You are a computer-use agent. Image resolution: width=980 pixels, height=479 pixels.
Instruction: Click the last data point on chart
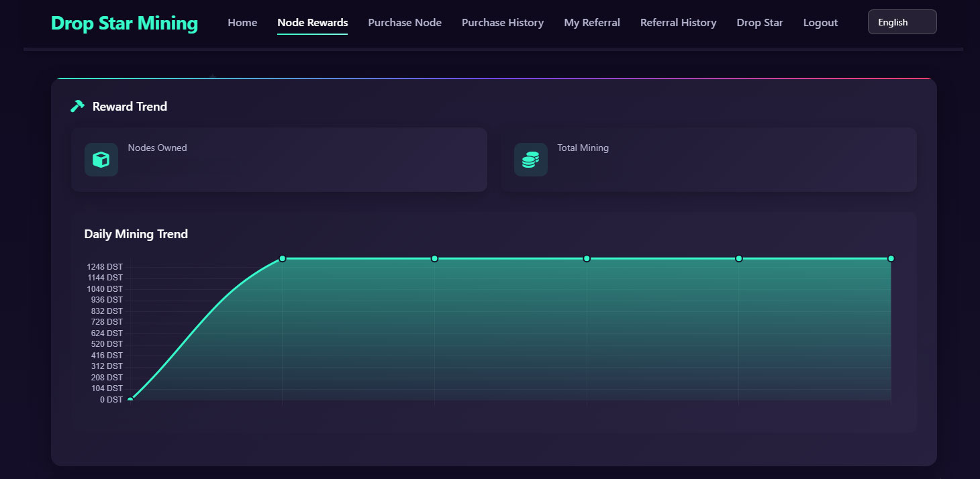pos(891,258)
